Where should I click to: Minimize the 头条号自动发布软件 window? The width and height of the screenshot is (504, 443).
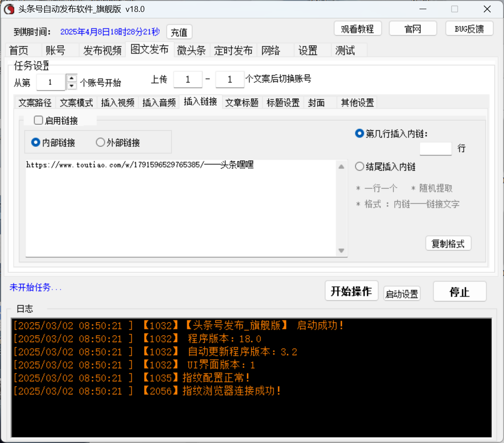(x=423, y=9)
